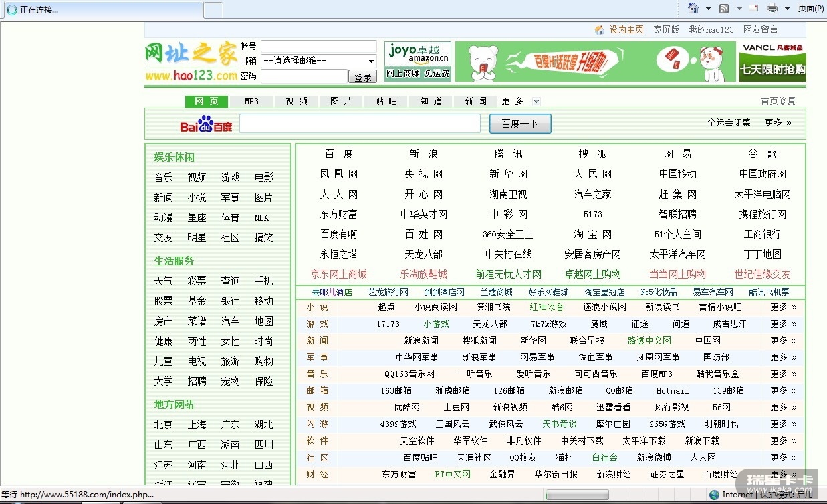Viewport: 827px width, 504px height.
Task: Open the RSS feeds dropdown arrow
Action: pos(739,9)
